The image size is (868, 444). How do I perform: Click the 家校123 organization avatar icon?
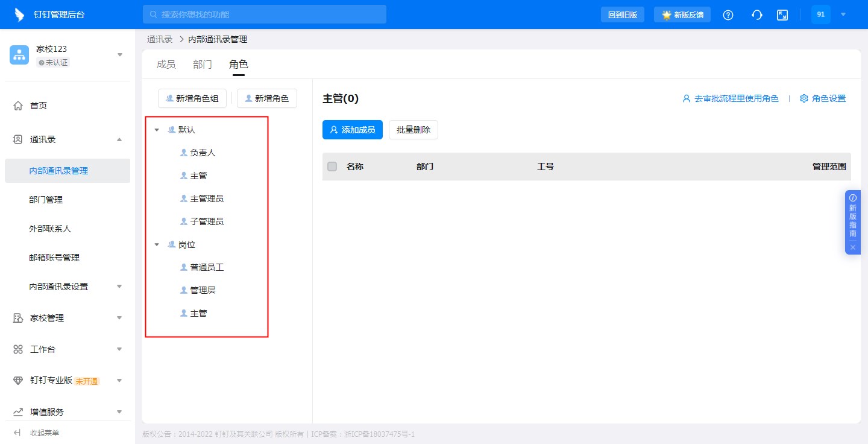pyautogui.click(x=19, y=55)
